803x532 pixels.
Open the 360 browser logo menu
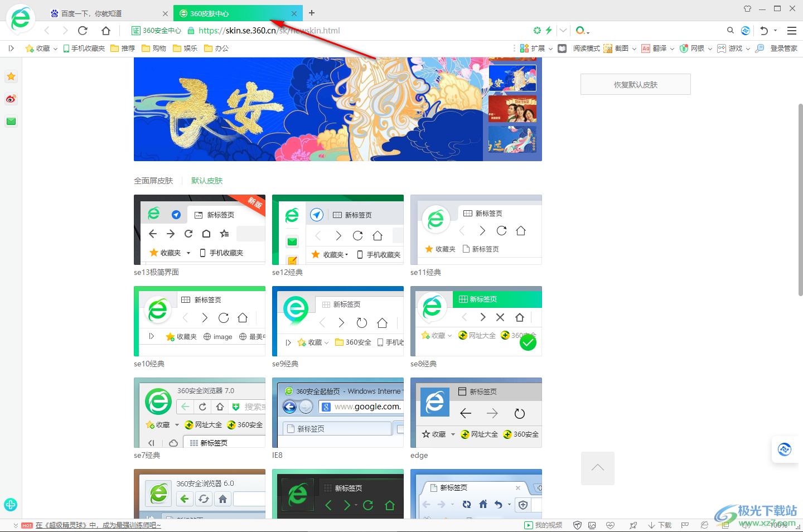(x=21, y=19)
